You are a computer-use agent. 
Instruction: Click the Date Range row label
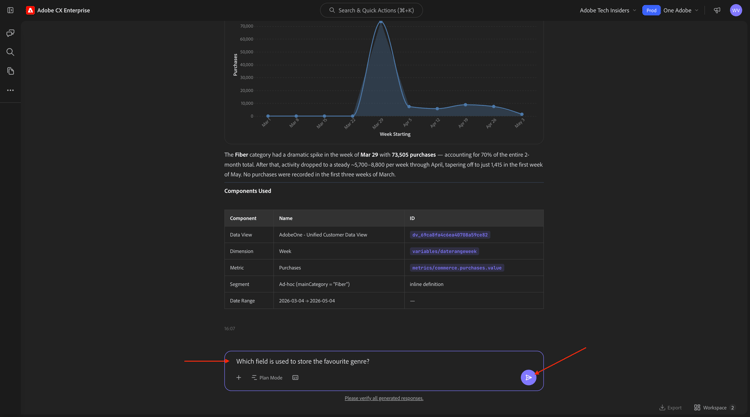(242, 301)
